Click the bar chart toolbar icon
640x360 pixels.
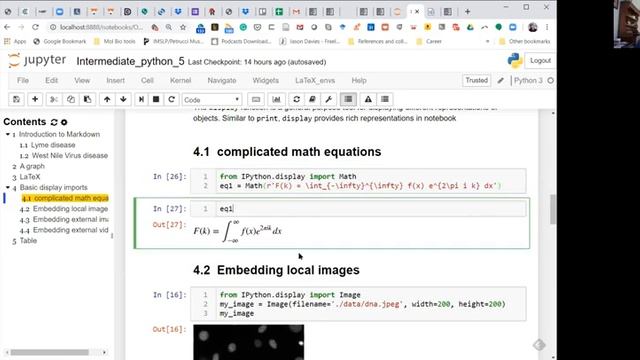coord(276,99)
